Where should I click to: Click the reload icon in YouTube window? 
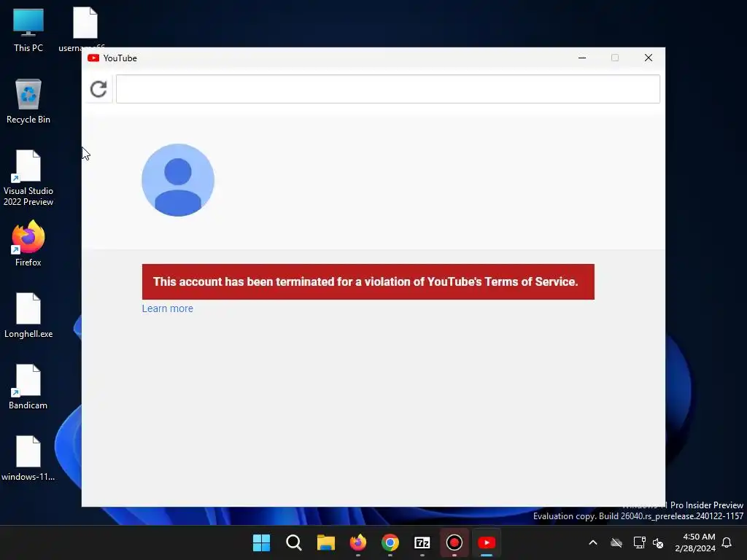98,89
